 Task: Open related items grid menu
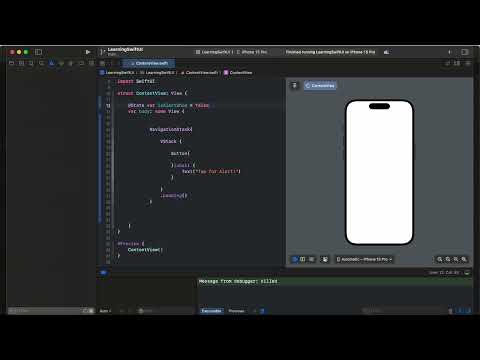102,63
